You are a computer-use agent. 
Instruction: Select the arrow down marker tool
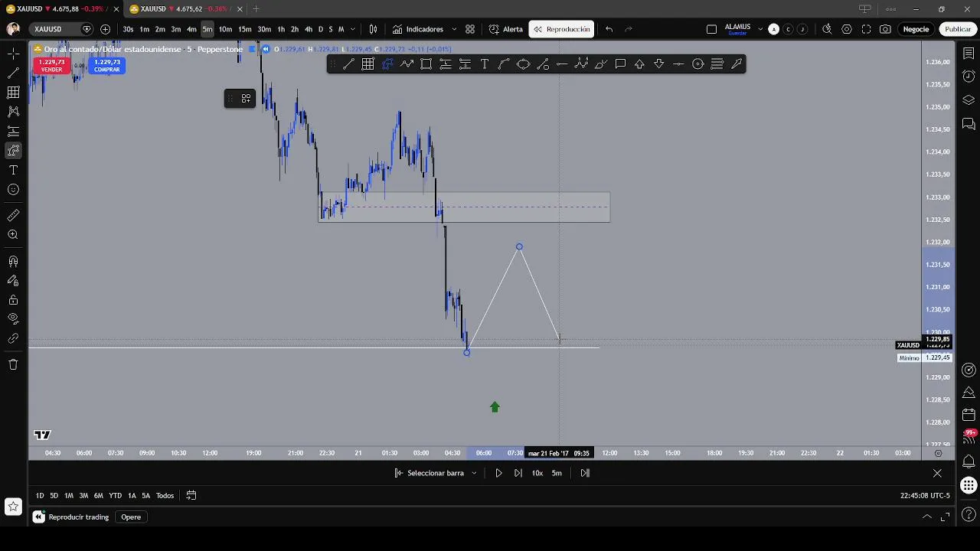(x=658, y=64)
